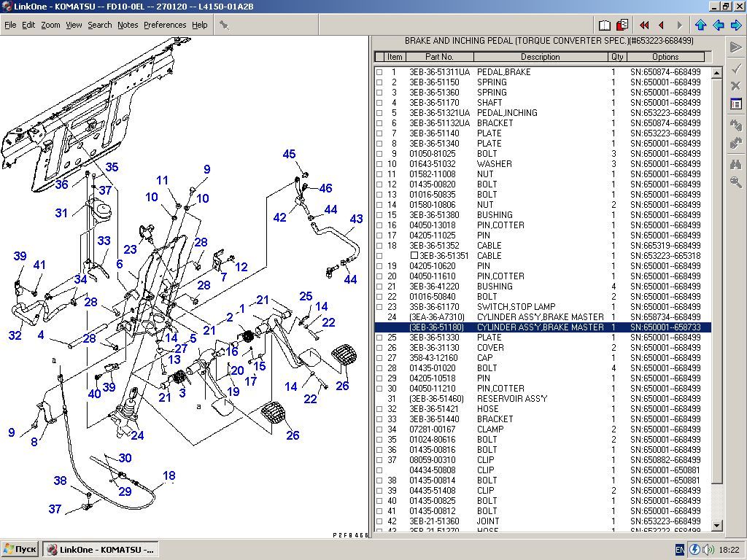Click callout number 43 in the diagram

[x=356, y=219]
